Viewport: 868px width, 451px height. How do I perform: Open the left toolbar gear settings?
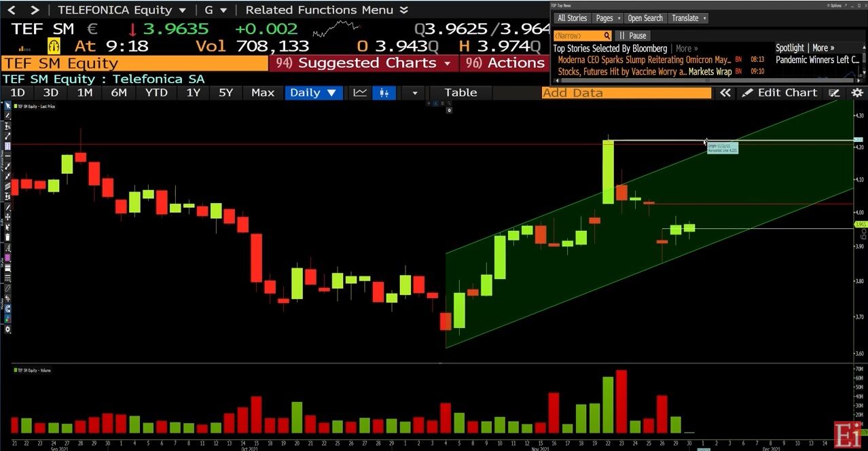coord(8,329)
